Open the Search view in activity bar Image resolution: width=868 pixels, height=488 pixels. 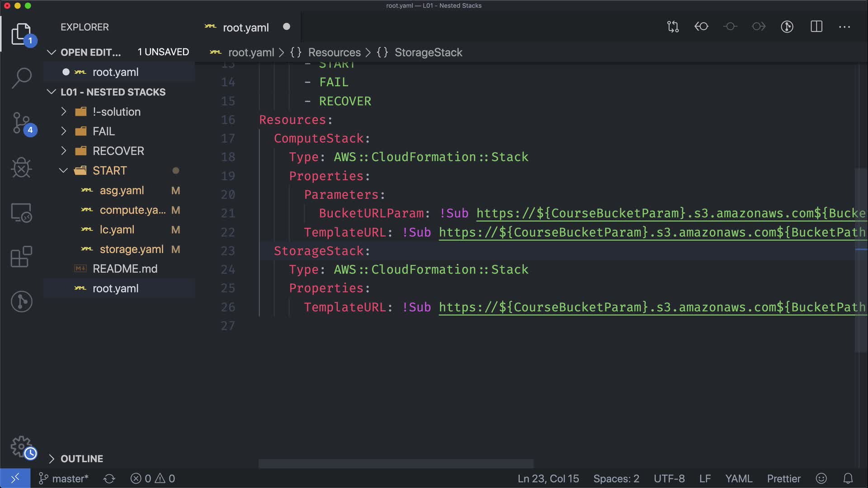(x=21, y=78)
